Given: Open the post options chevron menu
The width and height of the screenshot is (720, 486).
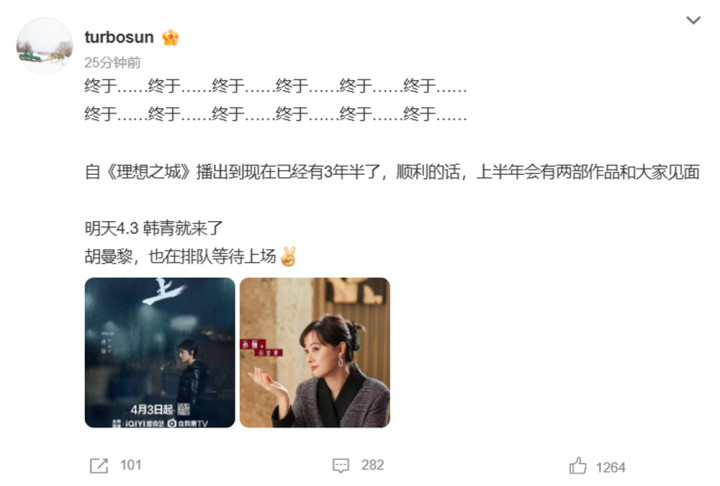Looking at the screenshot, I should 693,20.
